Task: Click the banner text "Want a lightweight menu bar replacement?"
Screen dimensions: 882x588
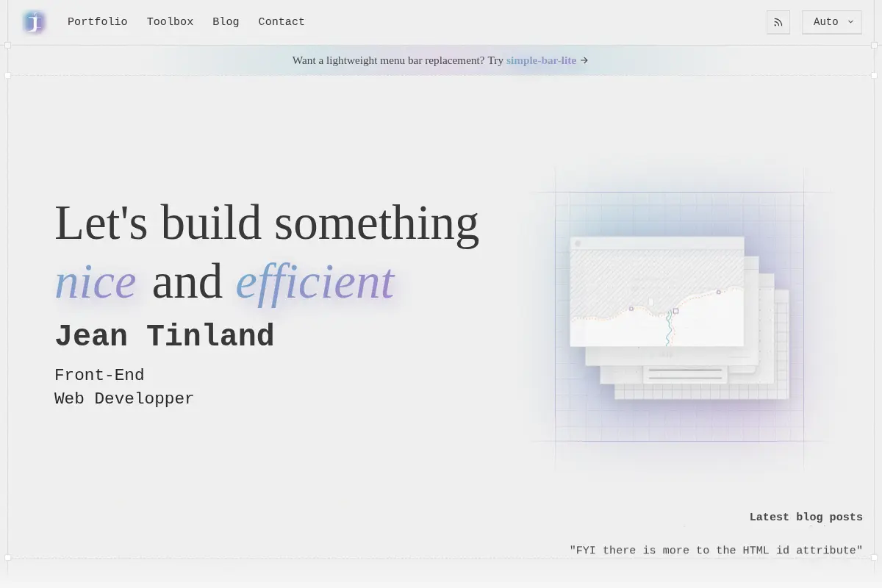Action: tap(389, 60)
